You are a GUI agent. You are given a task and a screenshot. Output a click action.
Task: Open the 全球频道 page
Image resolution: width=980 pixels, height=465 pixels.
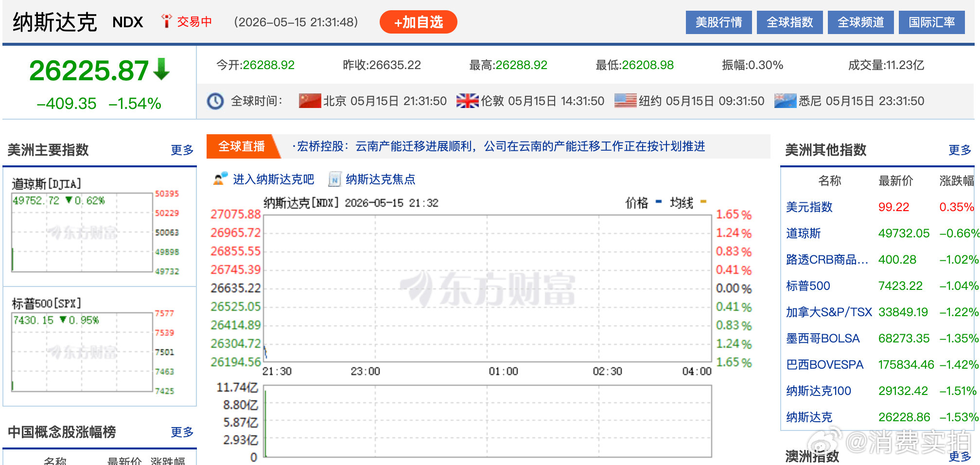pos(860,22)
